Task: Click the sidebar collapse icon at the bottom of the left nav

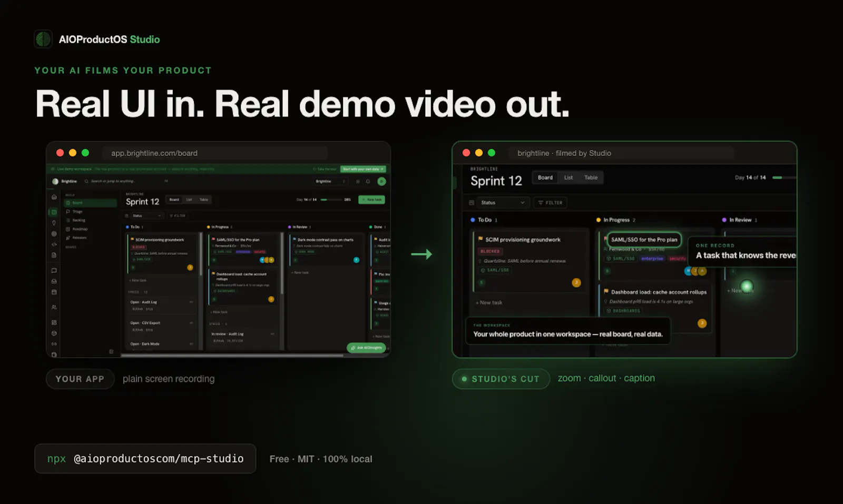Action: [x=111, y=351]
